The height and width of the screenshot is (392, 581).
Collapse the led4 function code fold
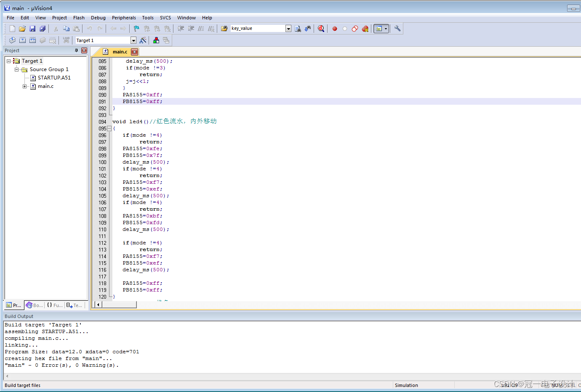tap(109, 129)
